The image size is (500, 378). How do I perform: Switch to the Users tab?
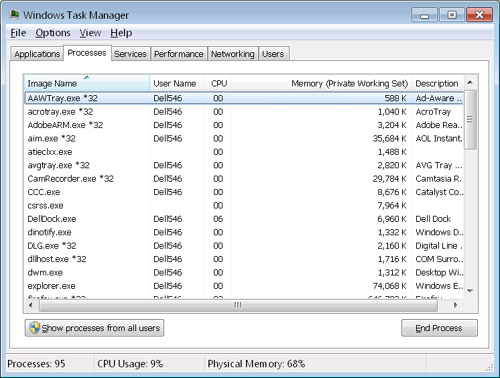pos(273,54)
